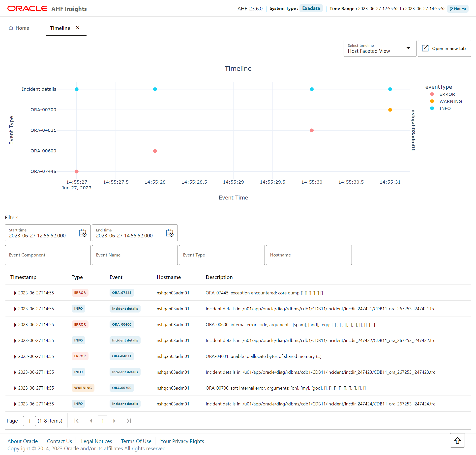Close the Timeline tab
This screenshot has width=476, height=455.
[x=78, y=28]
